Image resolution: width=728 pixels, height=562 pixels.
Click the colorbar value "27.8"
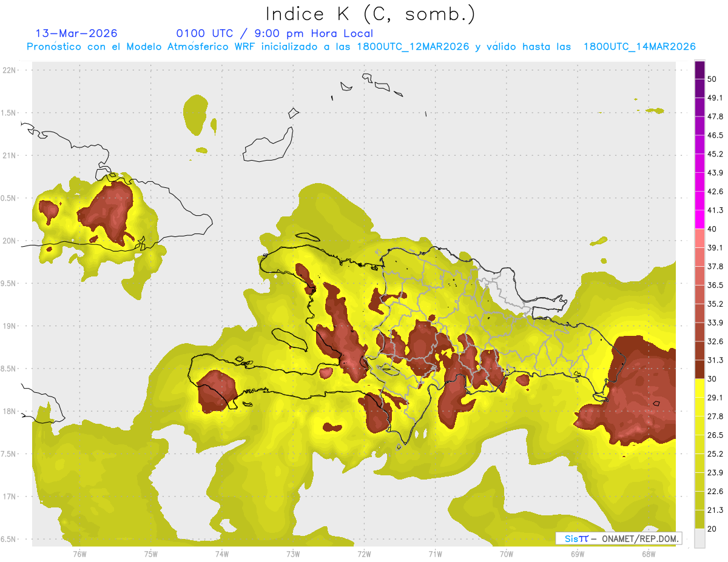click(x=715, y=416)
